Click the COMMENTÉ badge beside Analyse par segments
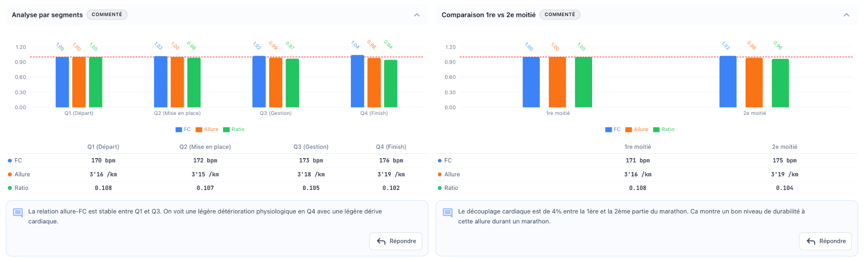 click(107, 14)
